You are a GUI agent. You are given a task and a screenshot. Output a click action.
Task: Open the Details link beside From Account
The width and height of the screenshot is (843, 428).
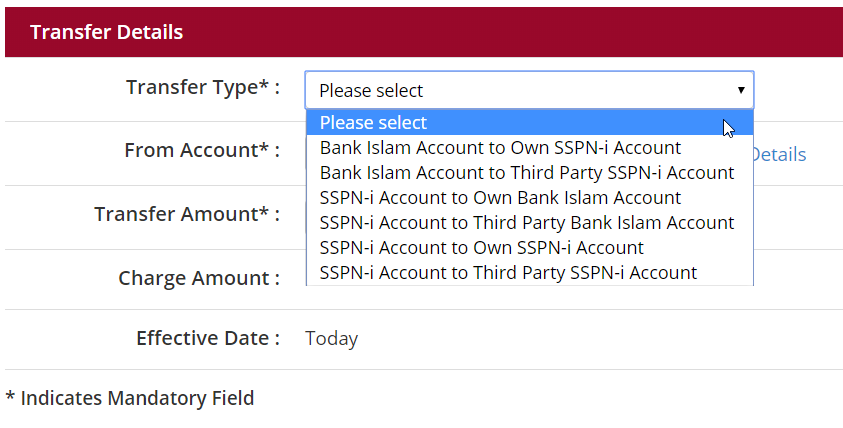[779, 155]
